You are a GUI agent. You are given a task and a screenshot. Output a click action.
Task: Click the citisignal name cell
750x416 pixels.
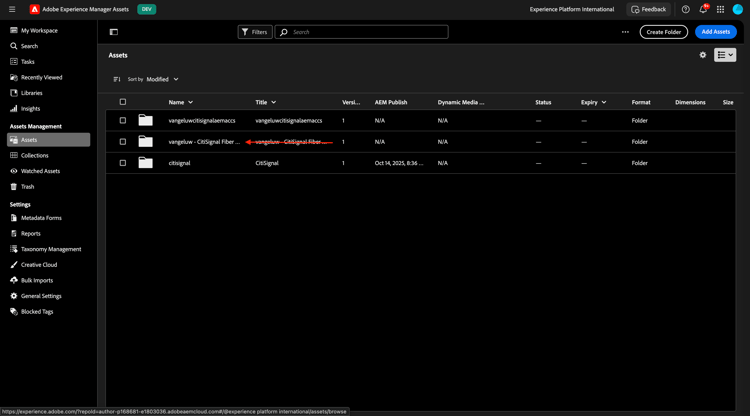pyautogui.click(x=179, y=163)
